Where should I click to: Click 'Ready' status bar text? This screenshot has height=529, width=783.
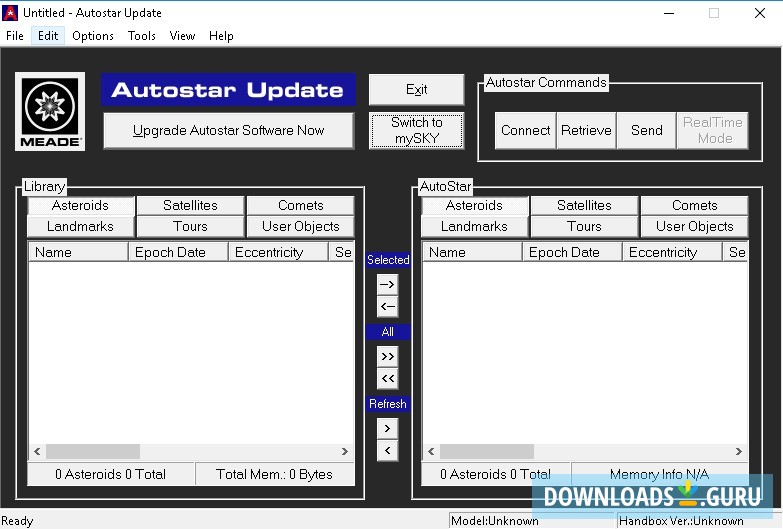(17, 521)
